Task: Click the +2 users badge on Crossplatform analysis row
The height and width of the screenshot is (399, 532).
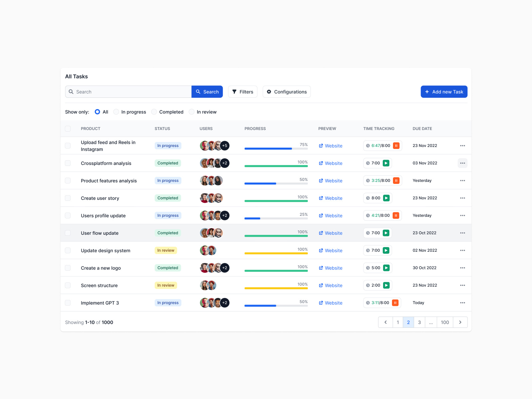Action: pos(225,163)
